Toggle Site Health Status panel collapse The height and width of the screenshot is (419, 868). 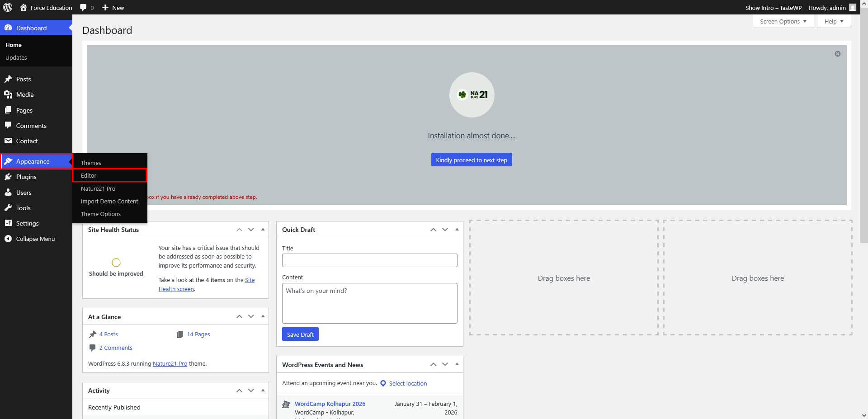[263, 229]
